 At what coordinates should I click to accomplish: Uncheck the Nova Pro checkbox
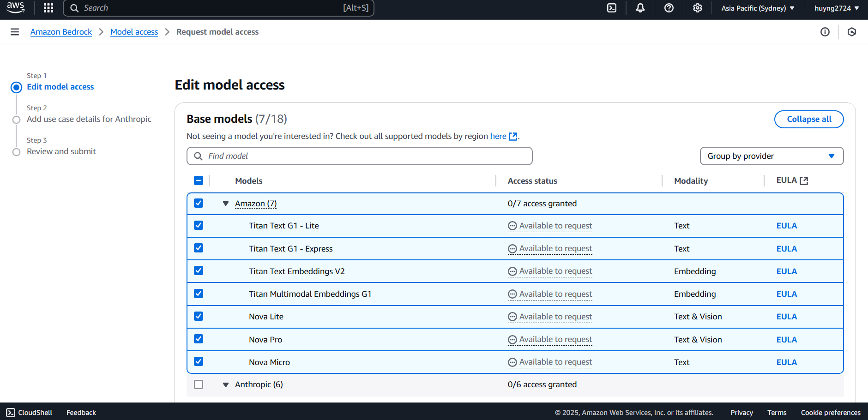(199, 339)
